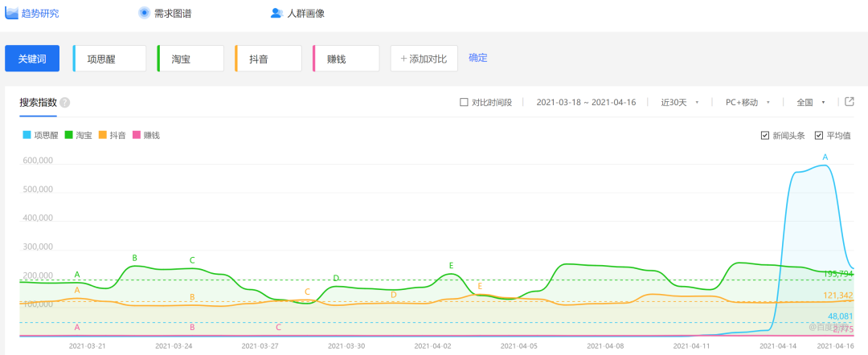Viewport: 868px width, 355px height.
Task: Toggle the 平均值 checkbox
Action: click(819, 135)
